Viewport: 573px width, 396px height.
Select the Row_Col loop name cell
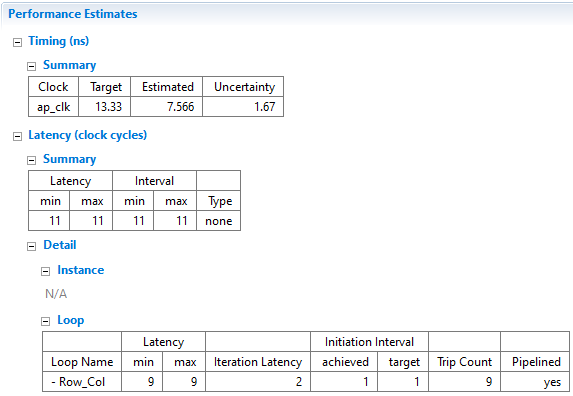click(82, 382)
